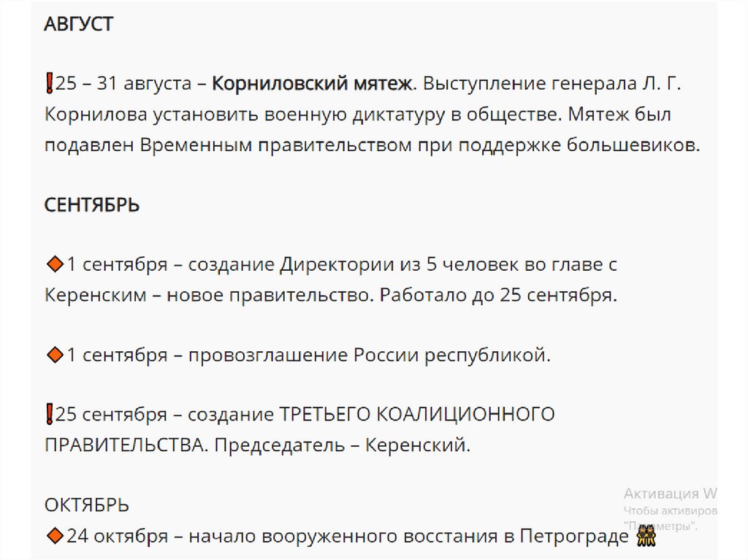The width and height of the screenshot is (748, 560).
Task: Click the bold text "Корниловский мятеж"
Action: pyautogui.click(x=312, y=85)
